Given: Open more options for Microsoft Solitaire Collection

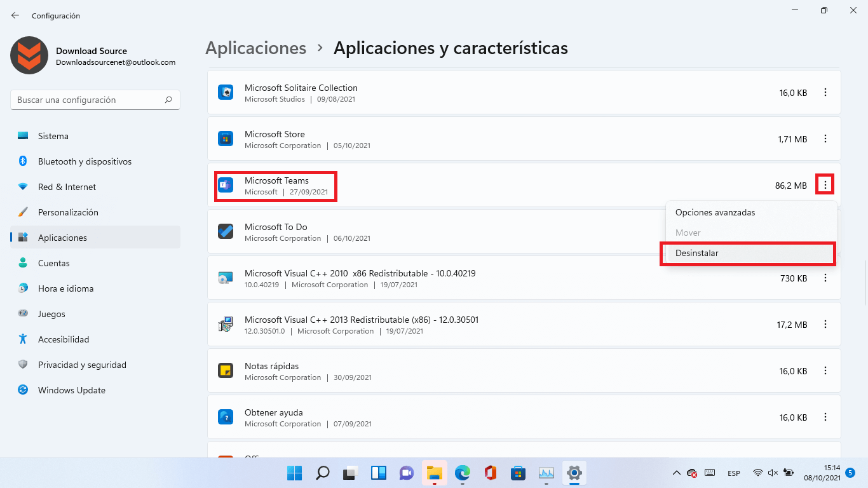Looking at the screenshot, I should [825, 92].
